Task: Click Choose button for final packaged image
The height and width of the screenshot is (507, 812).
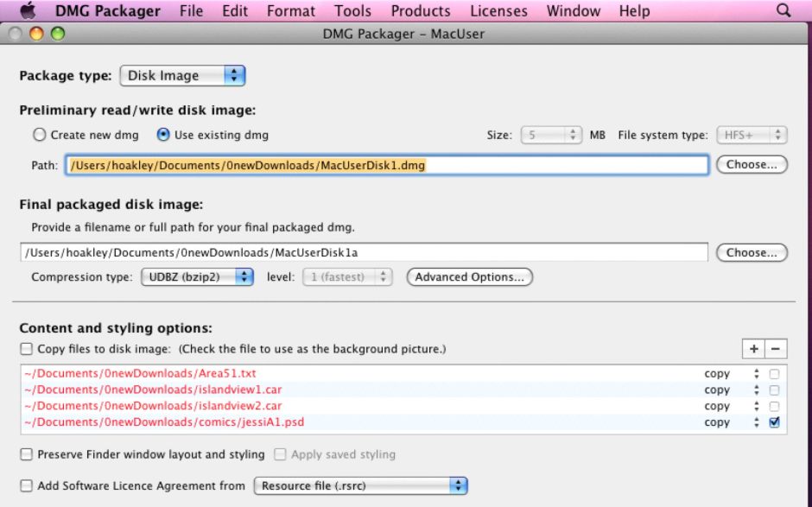Action: [752, 253]
